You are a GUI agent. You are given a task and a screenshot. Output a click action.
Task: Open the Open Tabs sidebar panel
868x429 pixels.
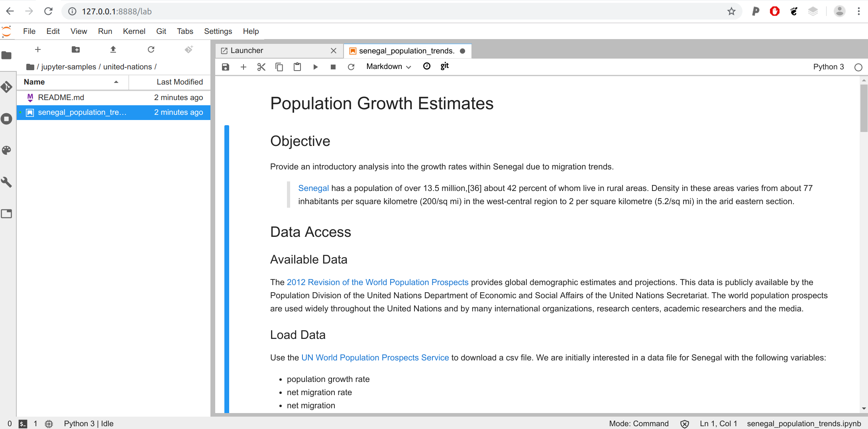tap(7, 214)
